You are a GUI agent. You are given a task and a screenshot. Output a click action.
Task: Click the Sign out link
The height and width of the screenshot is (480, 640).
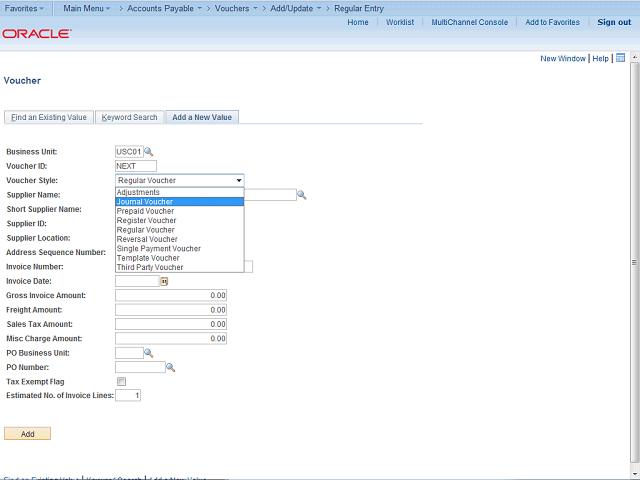[613, 22]
